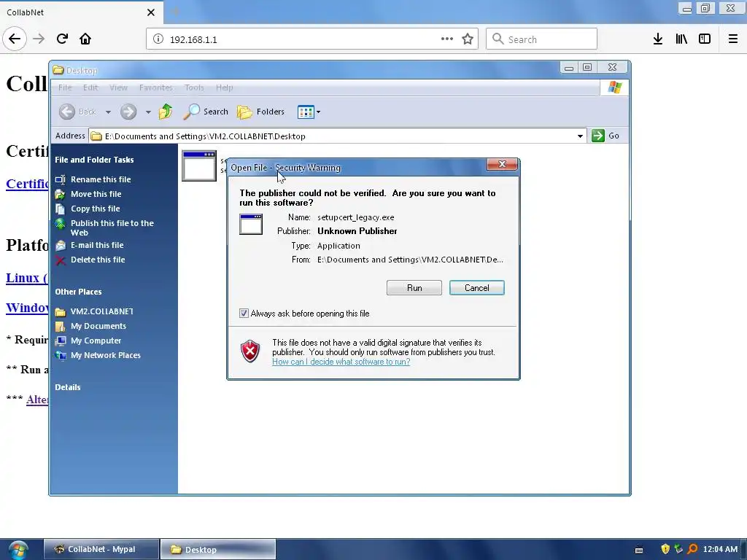Go forward in Firefox browser
The image size is (747, 560).
point(39,39)
